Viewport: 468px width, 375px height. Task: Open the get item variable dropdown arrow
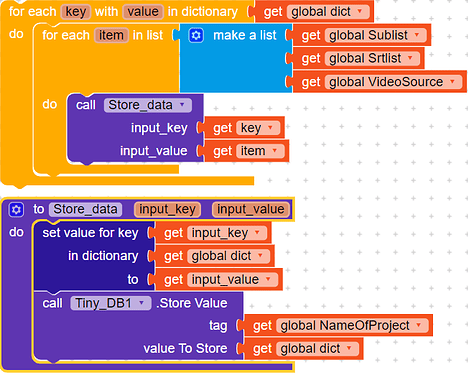(275, 151)
